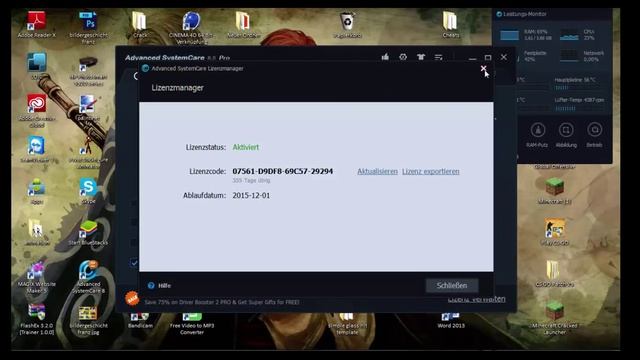The height and width of the screenshot is (360, 640).
Task: Open the Bandicam desktop shortcut
Action: (140, 321)
